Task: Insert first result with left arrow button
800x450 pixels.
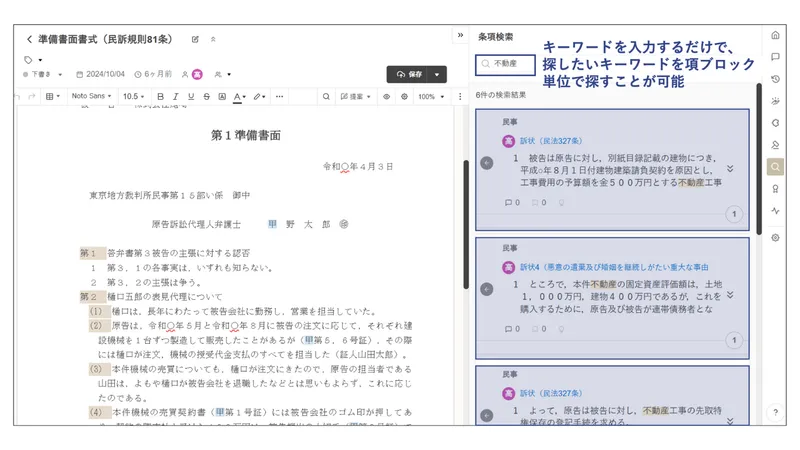Action: point(487,163)
